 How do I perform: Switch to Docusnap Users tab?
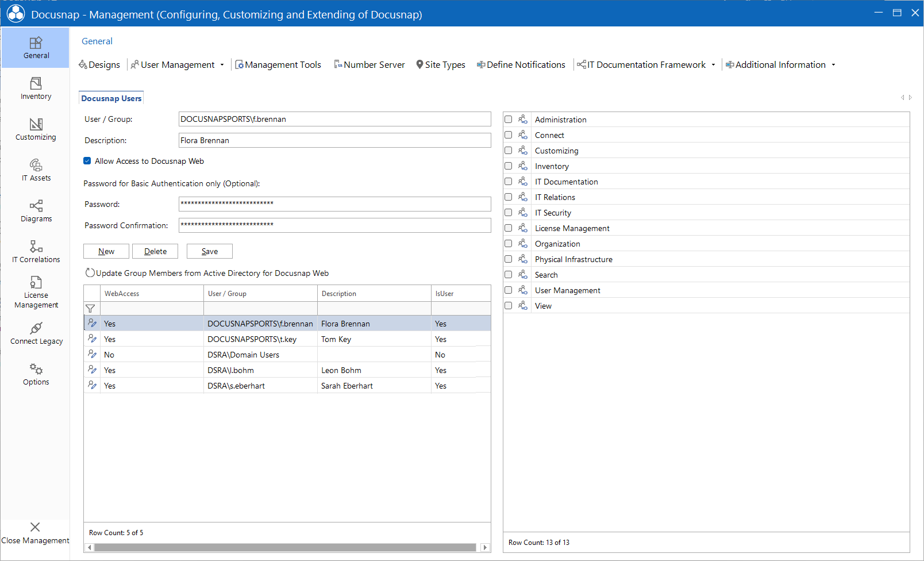tap(111, 98)
